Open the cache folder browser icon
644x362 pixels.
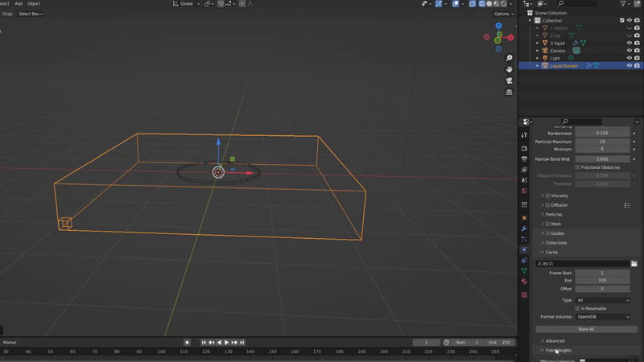pyautogui.click(x=634, y=264)
